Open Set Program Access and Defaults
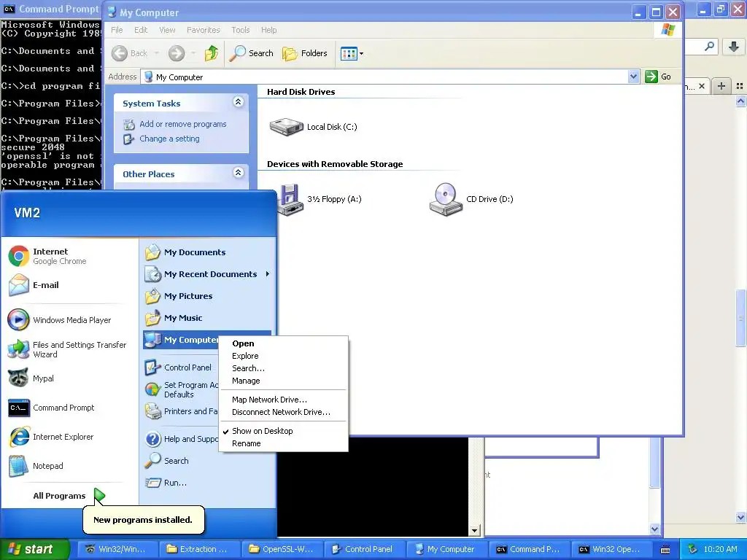The image size is (747, 560). click(x=181, y=389)
